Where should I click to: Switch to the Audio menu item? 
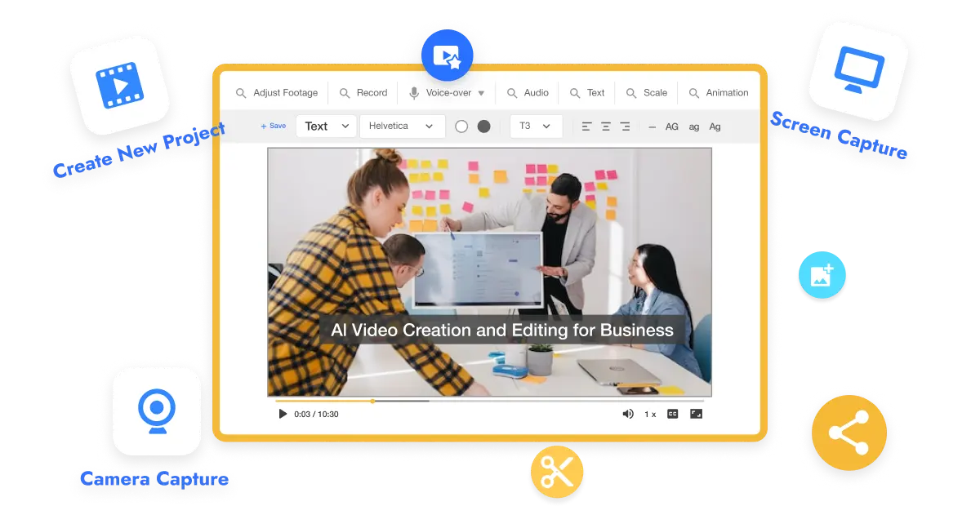point(528,92)
